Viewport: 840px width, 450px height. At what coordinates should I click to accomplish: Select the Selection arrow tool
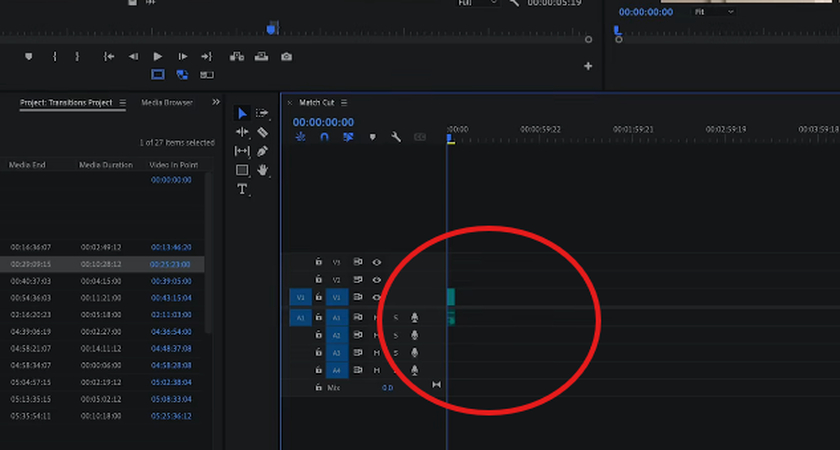(242, 113)
